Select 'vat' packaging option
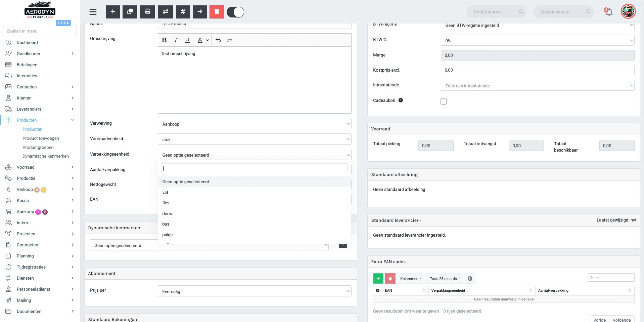This screenshot has width=644, height=322. pos(255,192)
